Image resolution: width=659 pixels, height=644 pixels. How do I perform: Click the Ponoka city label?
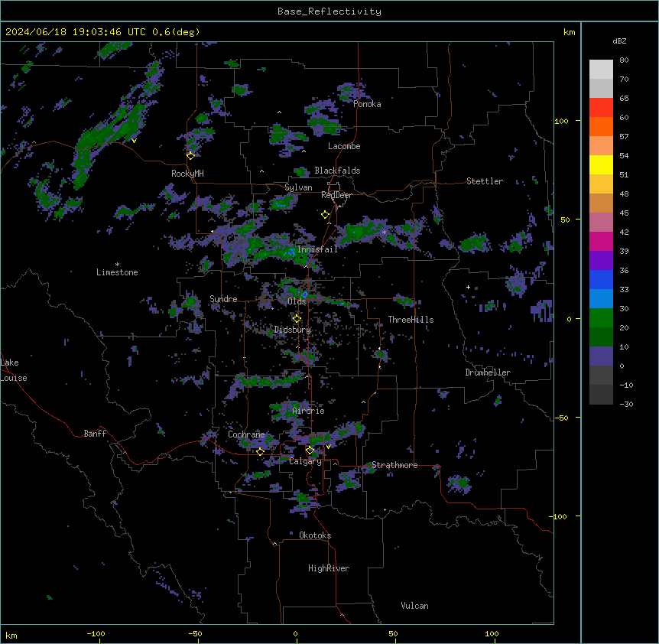point(367,104)
